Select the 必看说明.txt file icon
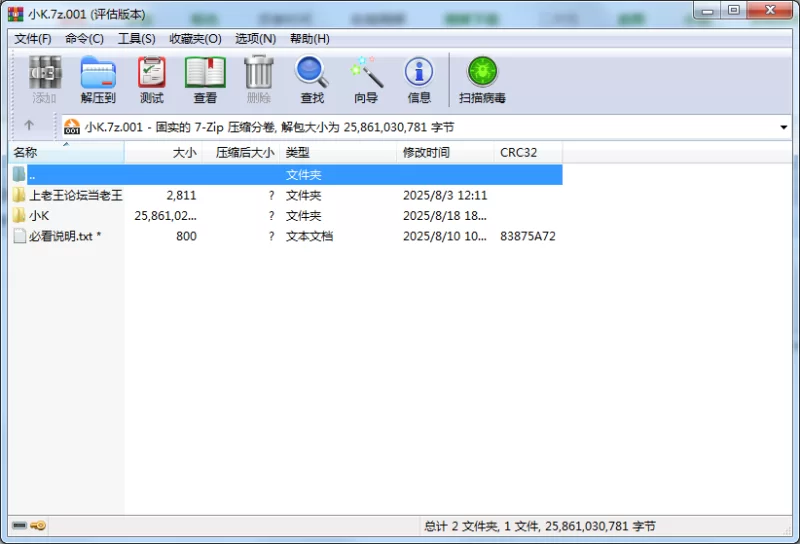Screen dimensions: 800x544 click(19, 236)
